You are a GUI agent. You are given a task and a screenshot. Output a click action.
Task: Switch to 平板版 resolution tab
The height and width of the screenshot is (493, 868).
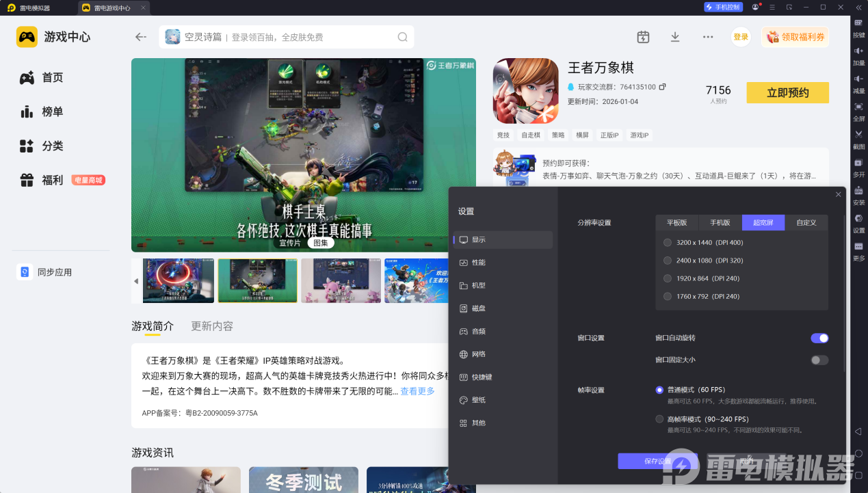[677, 222]
